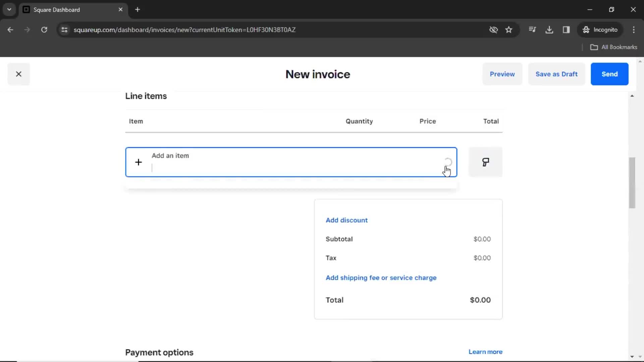
Task: Click the Quantity column header
Action: point(359,121)
